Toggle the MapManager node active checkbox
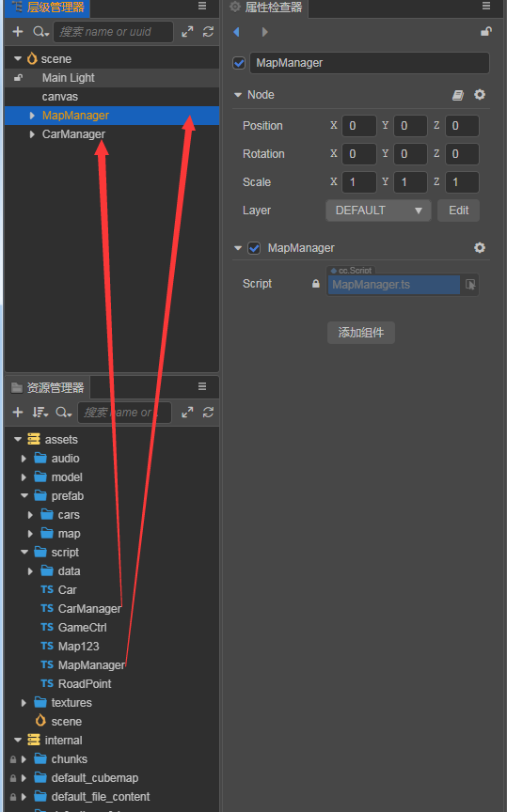 (x=239, y=63)
